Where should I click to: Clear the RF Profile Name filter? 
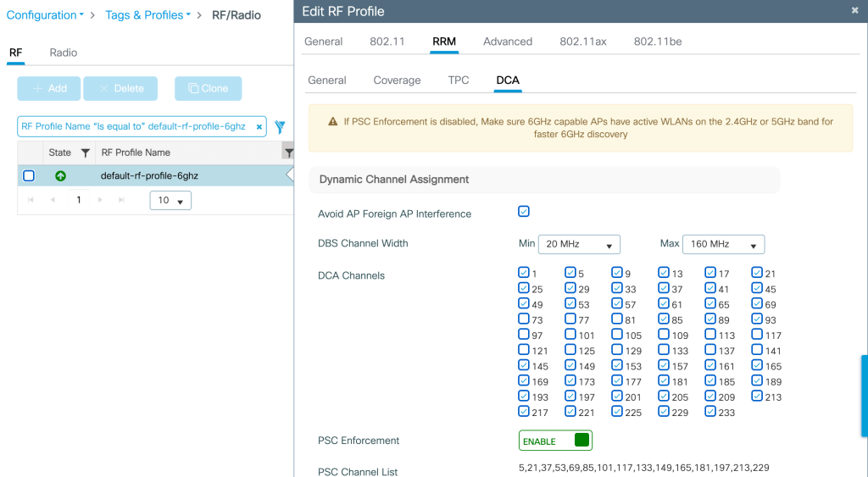pos(259,127)
